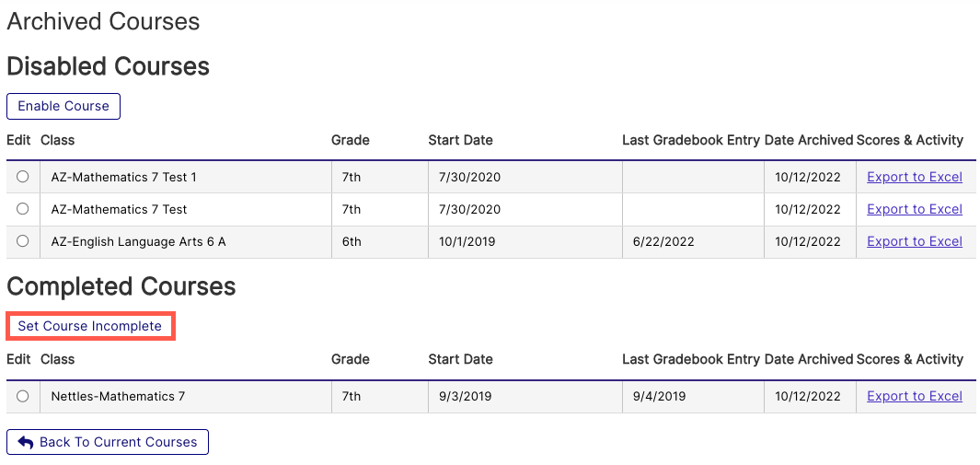Click the Set Course Incomplete button
This screenshot has width=980, height=465.
pos(89,326)
